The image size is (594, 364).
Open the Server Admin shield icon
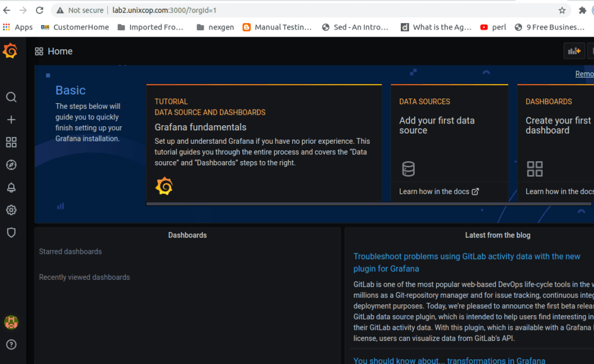click(x=12, y=232)
